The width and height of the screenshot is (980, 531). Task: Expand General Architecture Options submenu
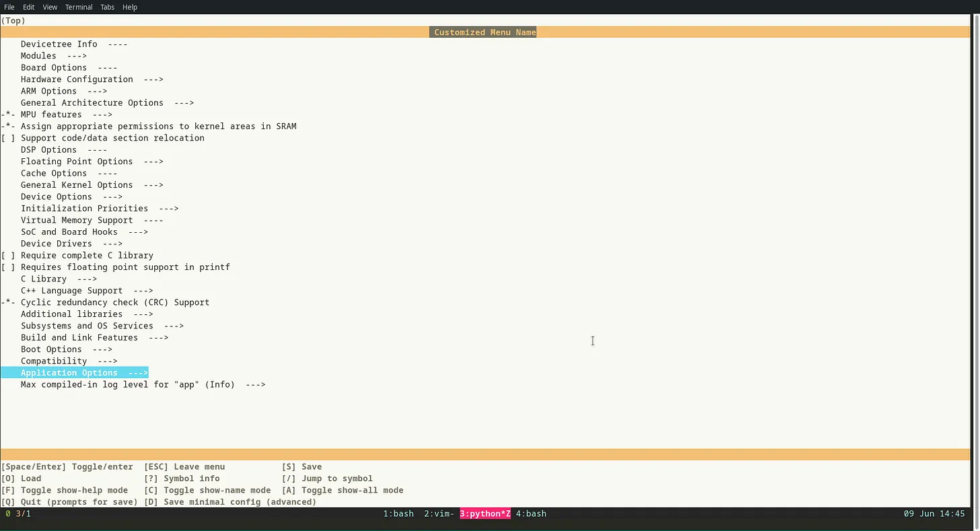[x=107, y=103]
